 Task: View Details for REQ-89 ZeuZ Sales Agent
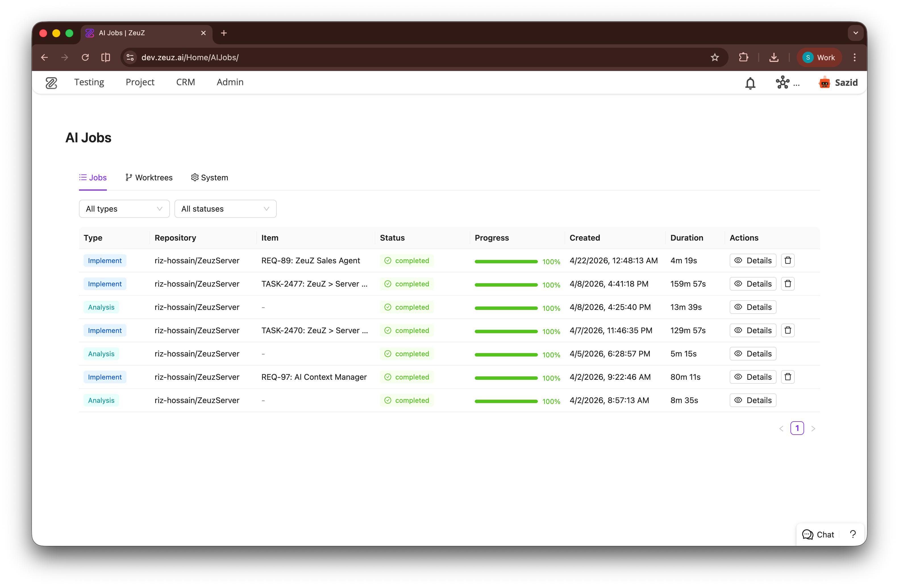[753, 260]
